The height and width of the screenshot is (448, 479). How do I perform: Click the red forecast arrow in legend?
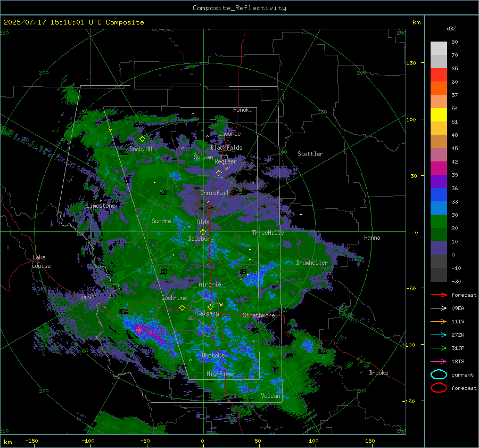pyautogui.click(x=439, y=295)
